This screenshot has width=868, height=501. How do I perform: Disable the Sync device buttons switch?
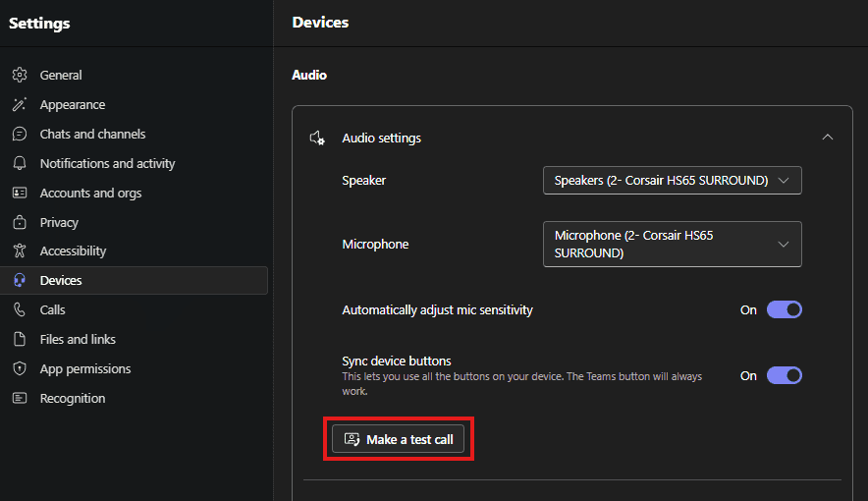tap(785, 376)
